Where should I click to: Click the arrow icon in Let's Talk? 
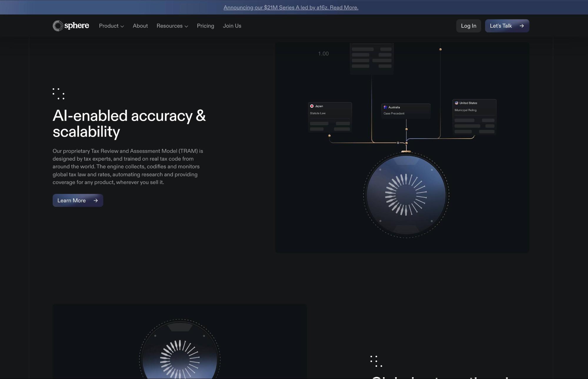tap(522, 26)
